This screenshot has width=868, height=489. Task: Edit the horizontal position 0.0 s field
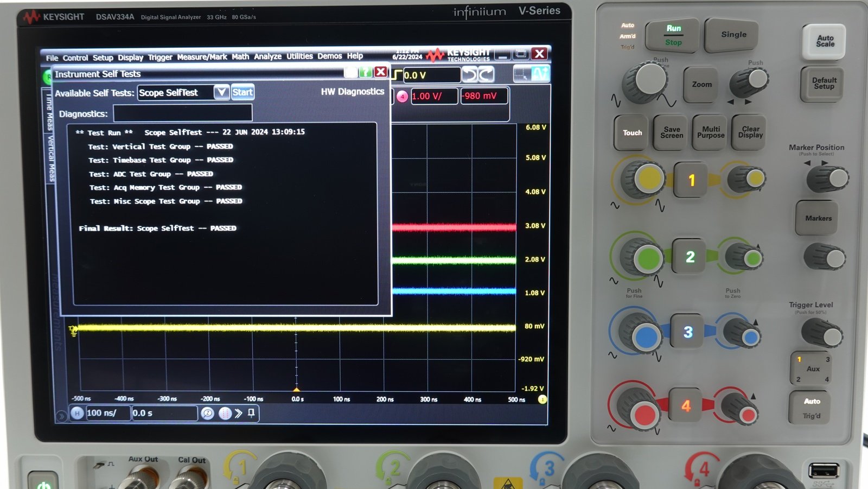pyautogui.click(x=164, y=413)
